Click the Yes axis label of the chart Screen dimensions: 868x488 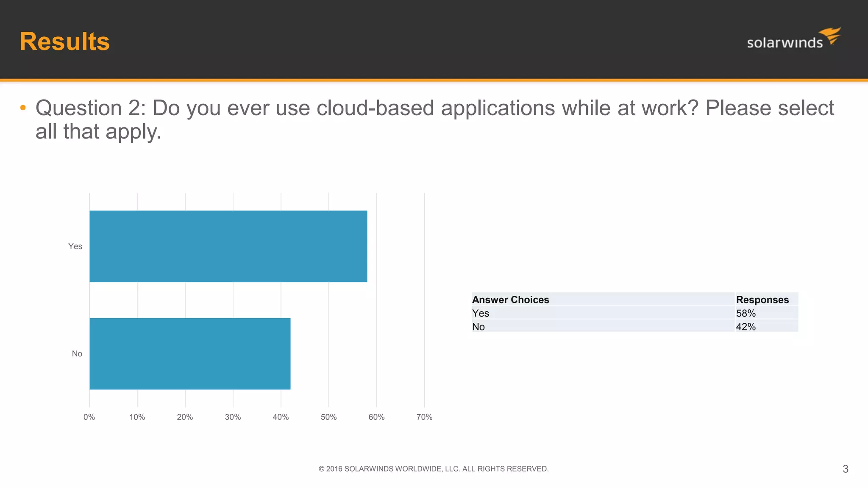coord(75,246)
